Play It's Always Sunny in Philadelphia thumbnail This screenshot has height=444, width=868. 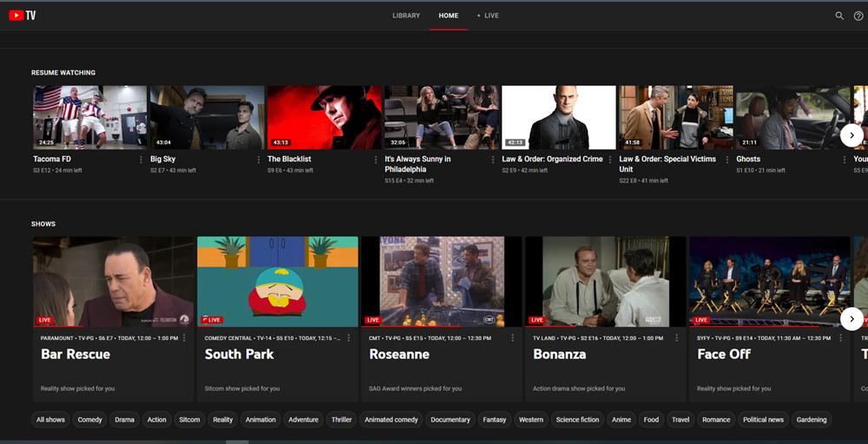[442, 117]
